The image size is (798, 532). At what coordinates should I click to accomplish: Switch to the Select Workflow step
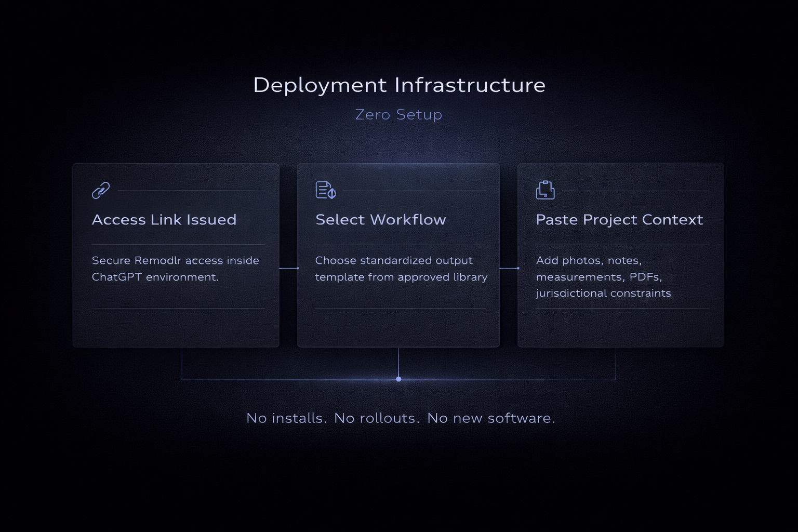[398, 255]
